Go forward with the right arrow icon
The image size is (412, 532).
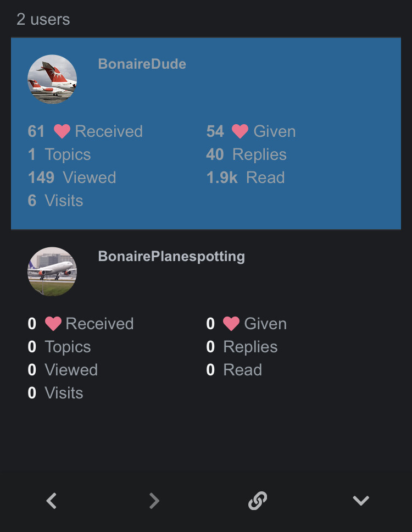point(154,501)
